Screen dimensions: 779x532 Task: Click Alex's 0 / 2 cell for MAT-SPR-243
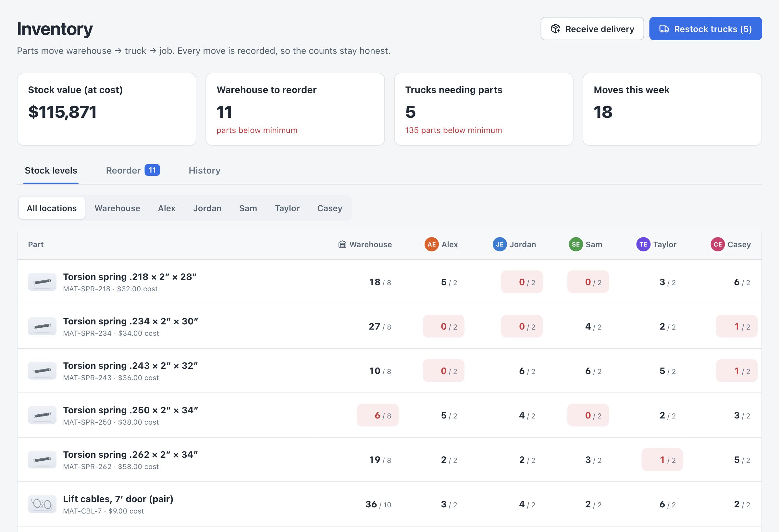click(443, 370)
